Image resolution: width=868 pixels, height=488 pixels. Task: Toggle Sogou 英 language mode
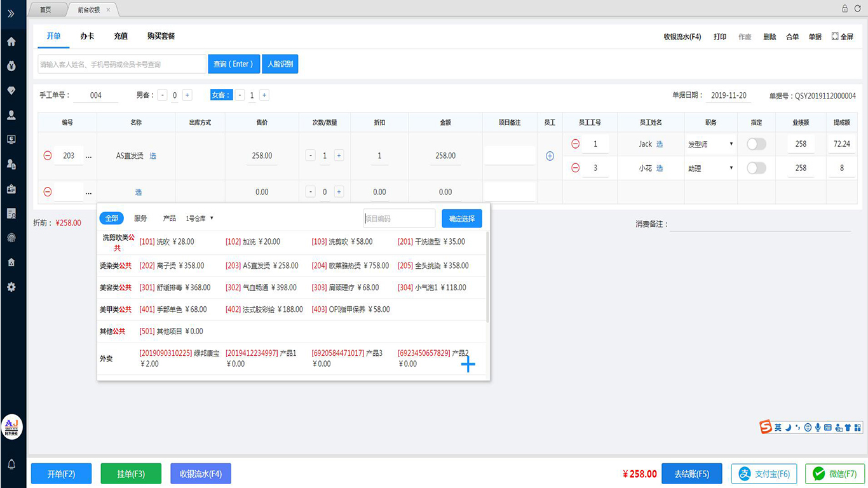coord(778,428)
